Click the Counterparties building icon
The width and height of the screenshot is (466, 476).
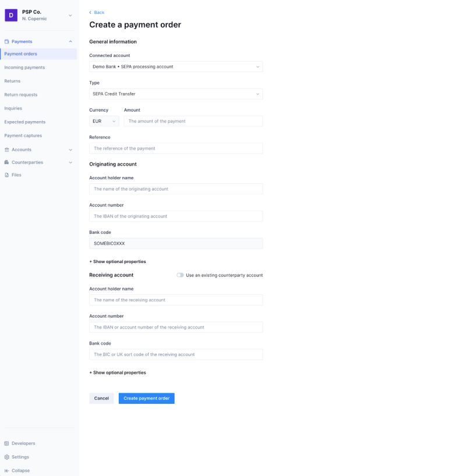click(6, 162)
